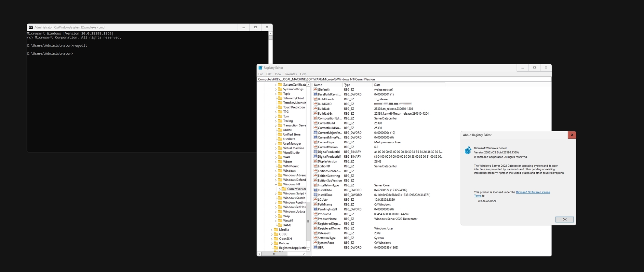Select the RegisteredOwner string value icon
Screen dimensions: 644x272
point(315,228)
